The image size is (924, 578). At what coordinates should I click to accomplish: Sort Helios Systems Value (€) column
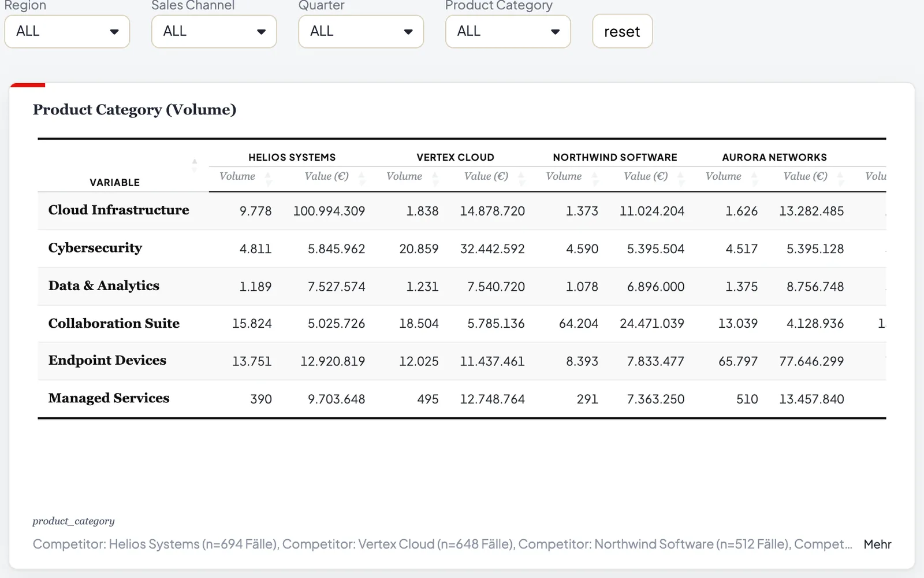coord(362,179)
